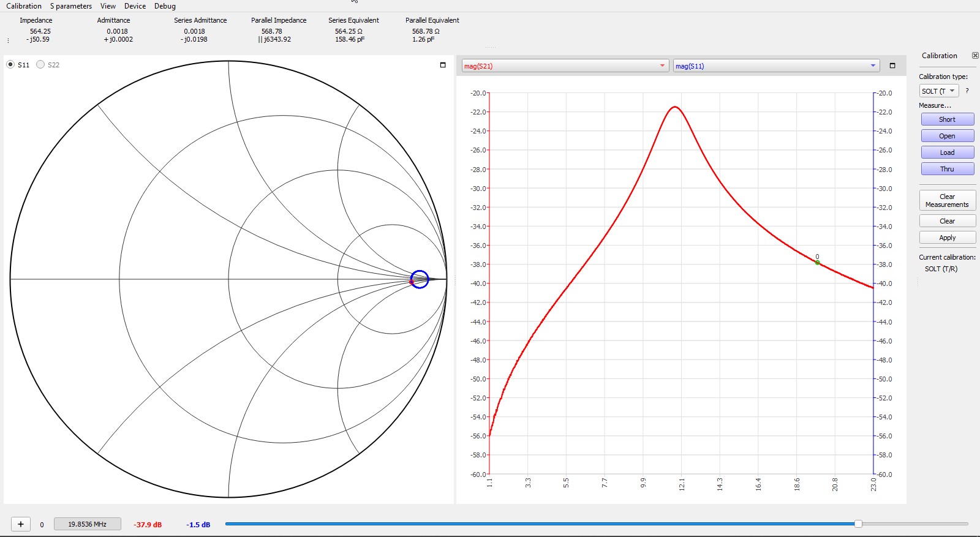Measure the Short standard
This screenshot has width=980, height=537.
tap(948, 119)
